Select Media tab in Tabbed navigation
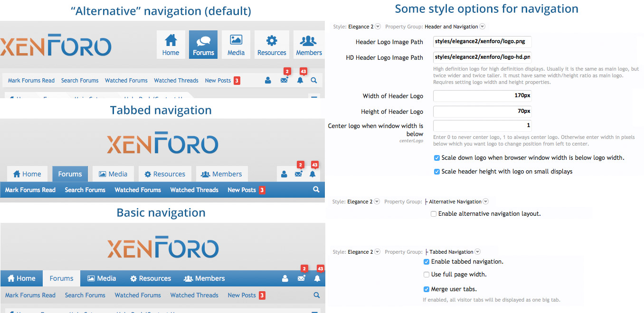This screenshot has width=644, height=313. click(113, 174)
